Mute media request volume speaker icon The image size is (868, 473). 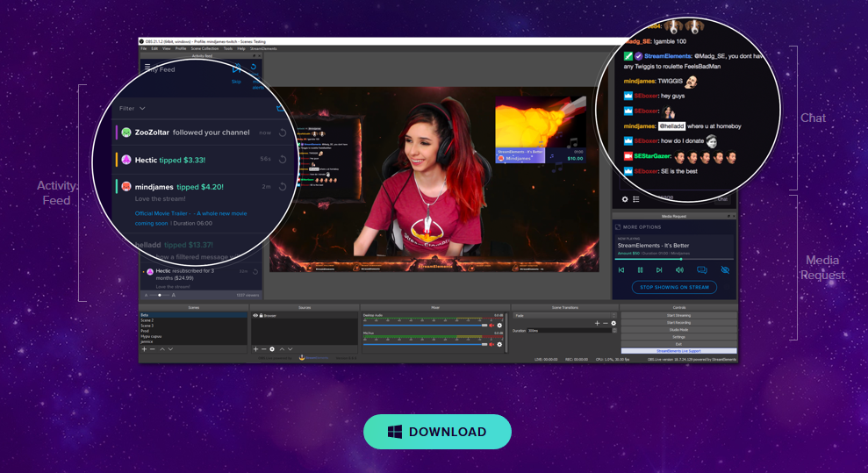pyautogui.click(x=679, y=270)
